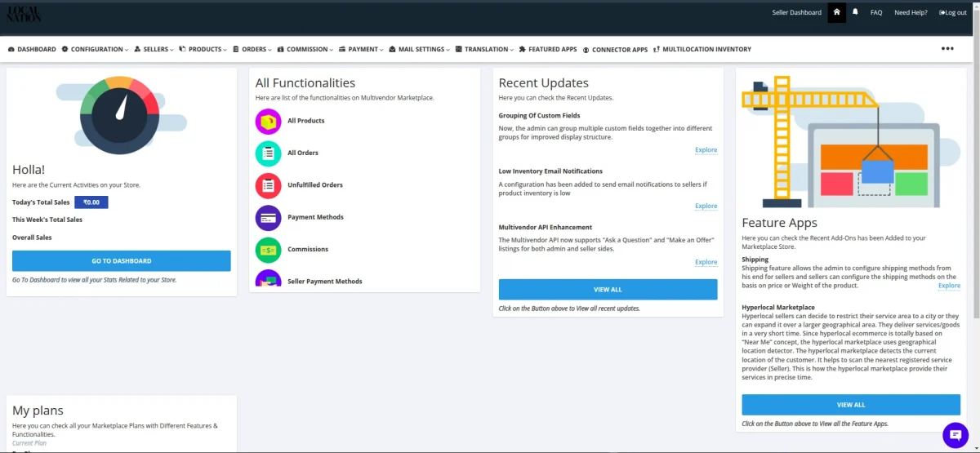This screenshot has height=453, width=980.
Task: Open the Unfulfilled Orders text link
Action: coord(315,185)
